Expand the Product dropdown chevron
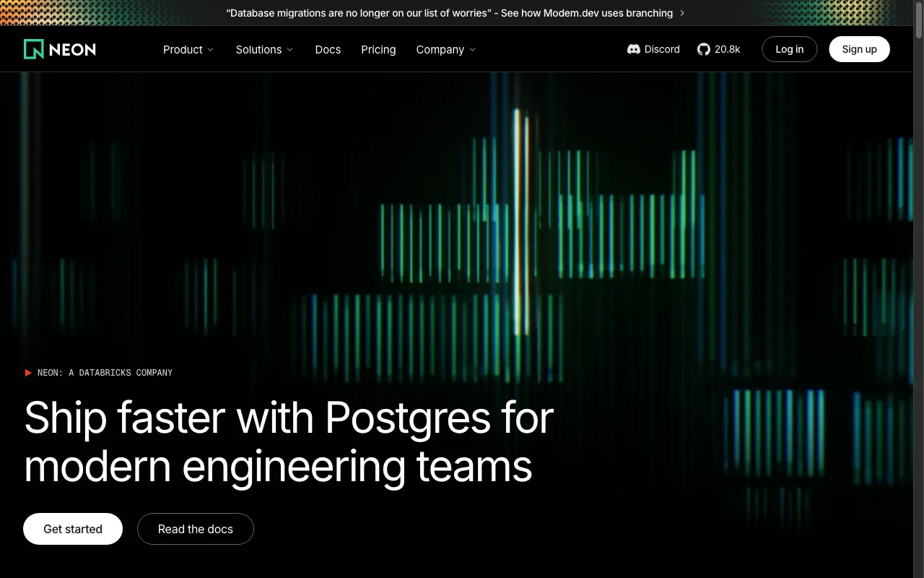 211,50
